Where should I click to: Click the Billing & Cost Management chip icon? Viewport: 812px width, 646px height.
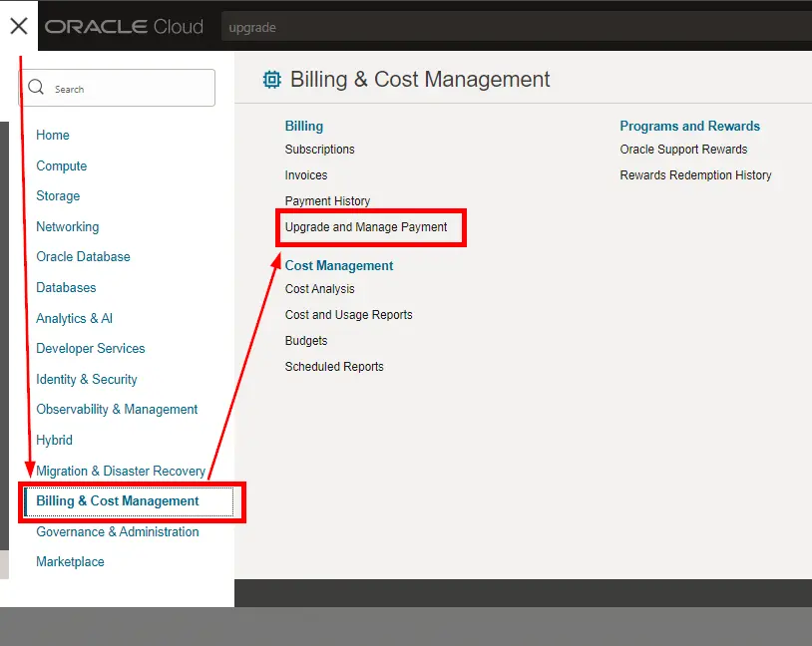point(271,80)
